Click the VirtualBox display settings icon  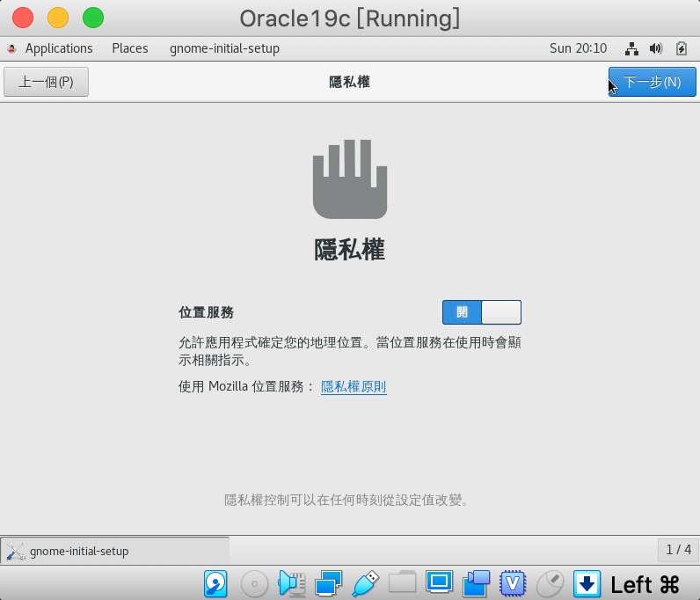(x=440, y=582)
